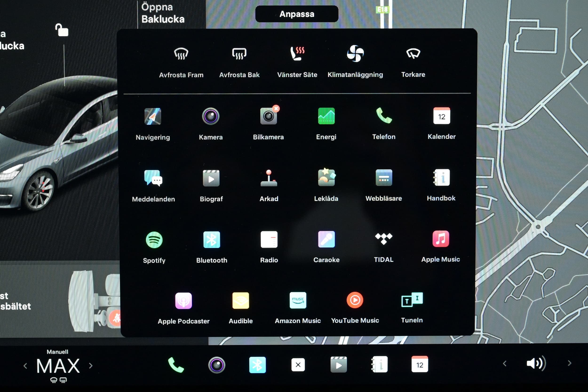Toggle left seat heater (Vänster Säte)
588x392 pixels.
pos(297,53)
